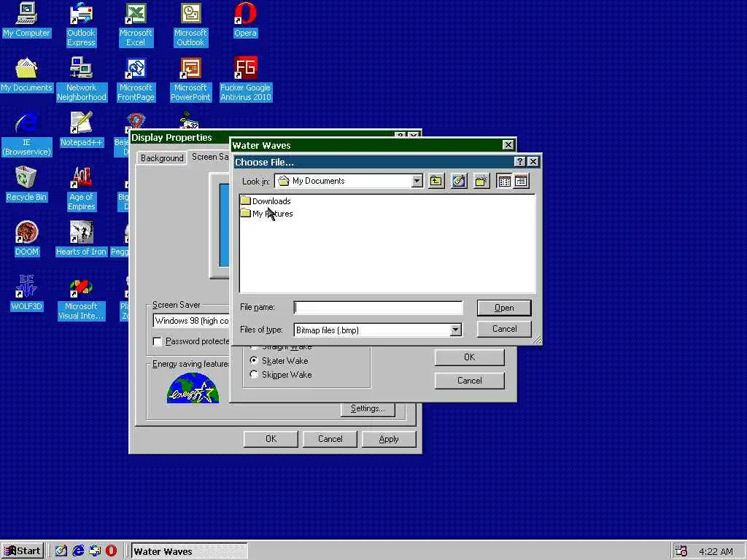Click Internet Explorer quick launch icon

78,551
